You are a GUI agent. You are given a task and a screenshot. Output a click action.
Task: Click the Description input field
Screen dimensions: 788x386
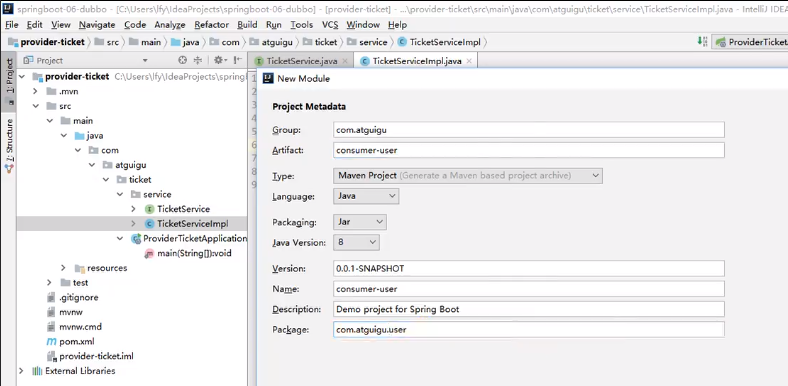[529, 309]
